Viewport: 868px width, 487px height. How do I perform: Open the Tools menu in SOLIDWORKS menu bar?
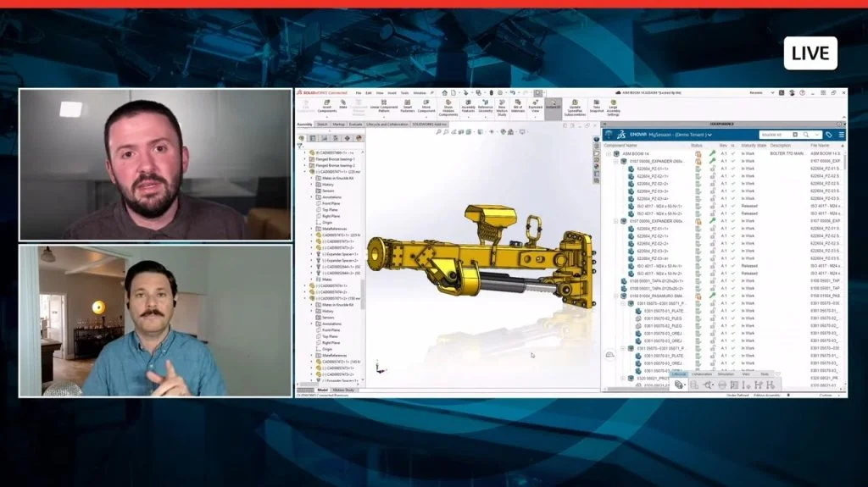(x=404, y=93)
